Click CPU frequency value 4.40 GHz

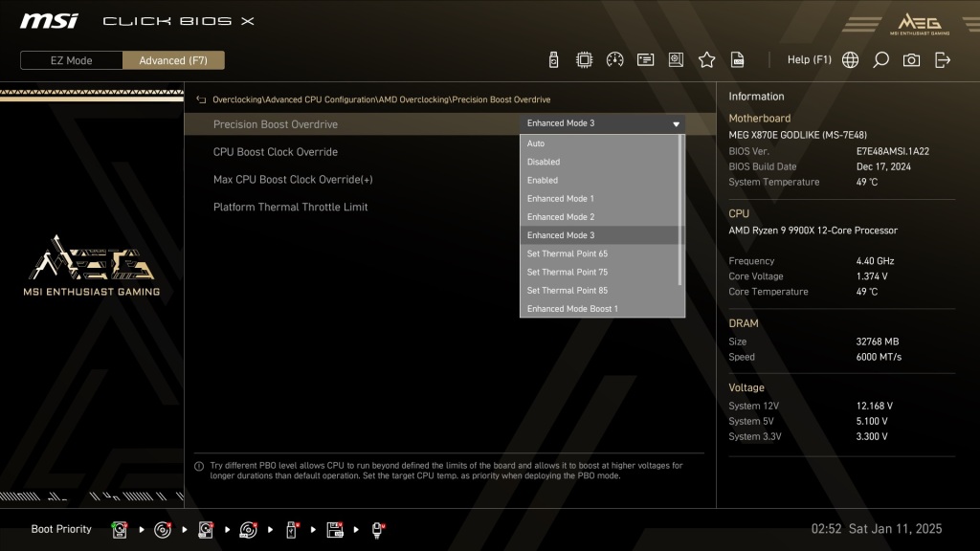tap(875, 261)
